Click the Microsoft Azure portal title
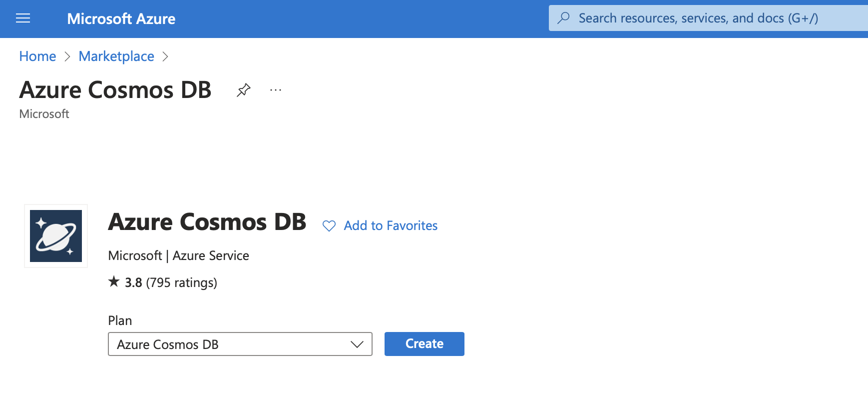This screenshot has width=868, height=394. point(121,19)
